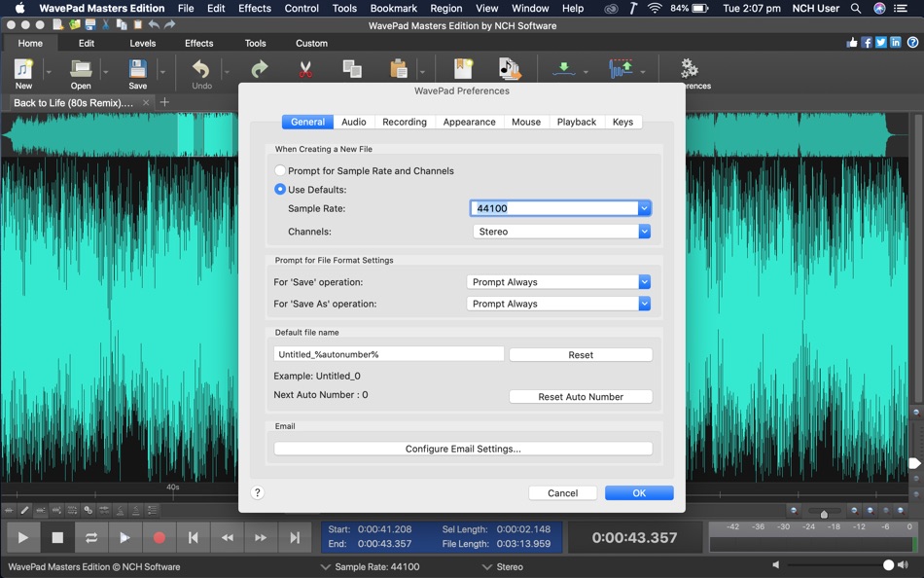The image size is (924, 578).
Task: Share on Facebook icon
Action: 867,43
